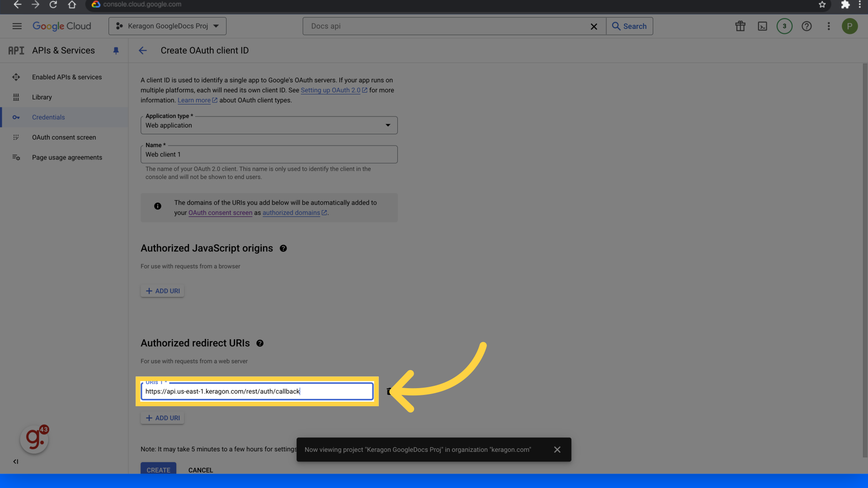
Task: Open the Library section
Action: 42,97
